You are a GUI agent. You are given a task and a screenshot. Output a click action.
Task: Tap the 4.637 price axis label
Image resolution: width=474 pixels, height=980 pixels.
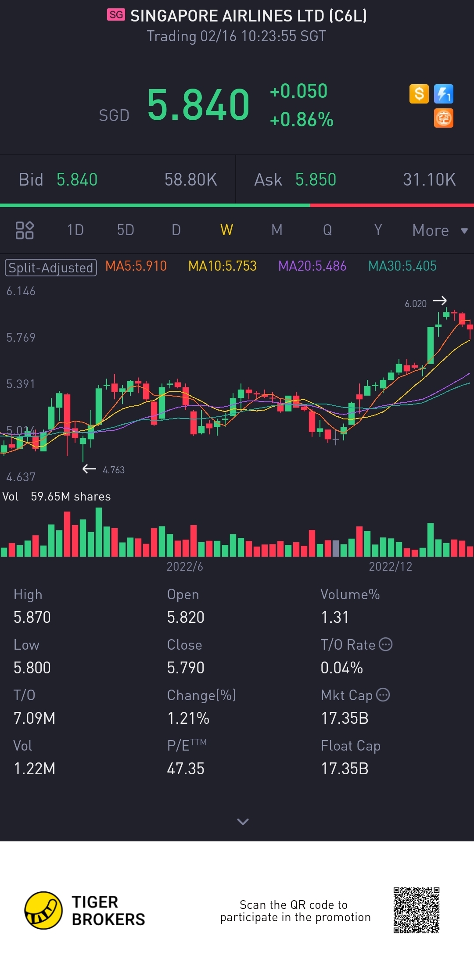[x=21, y=477]
